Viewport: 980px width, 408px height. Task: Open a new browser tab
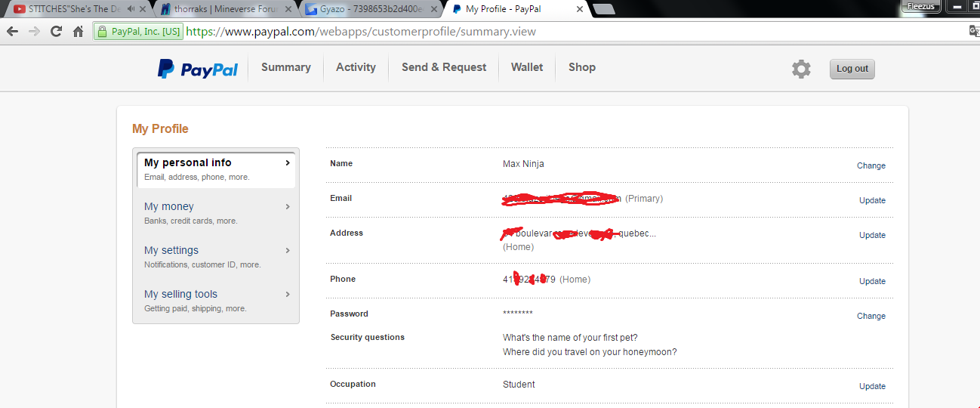click(x=603, y=9)
